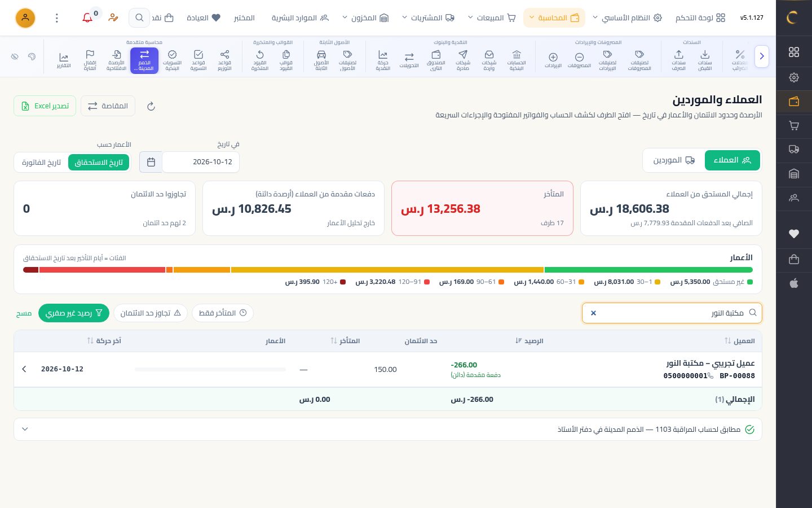
Task: Open الأصول الثابتة fixed assets
Action: pos(321,60)
